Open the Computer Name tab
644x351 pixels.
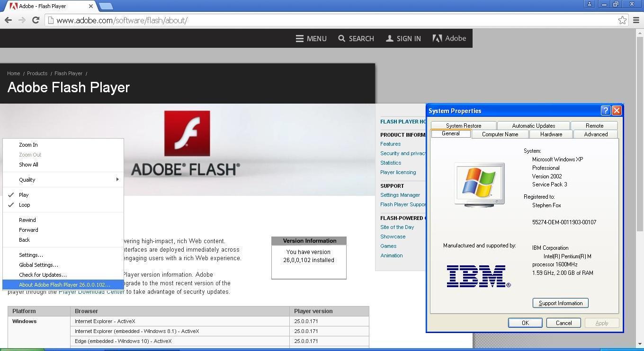[x=500, y=134]
